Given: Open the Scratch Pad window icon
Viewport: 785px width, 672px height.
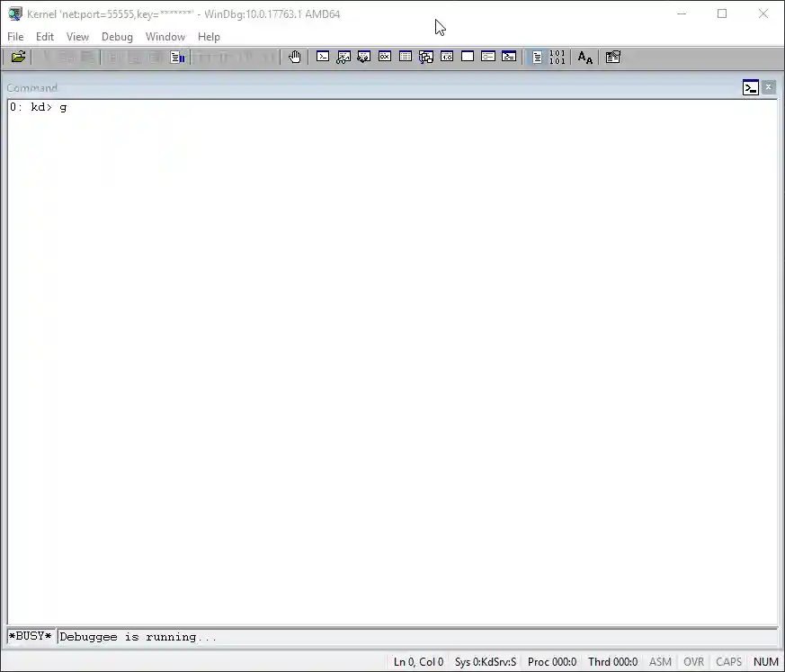Looking at the screenshot, I should (467, 56).
